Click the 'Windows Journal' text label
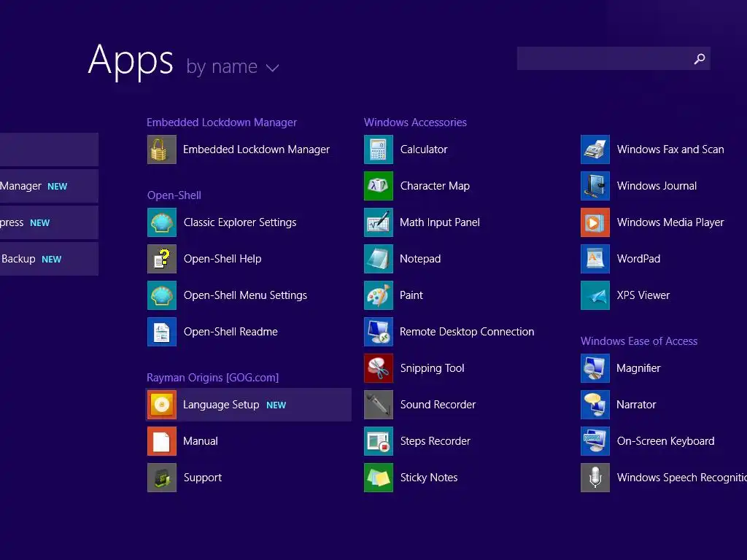Screen dimensions: 747x560 coord(657,186)
